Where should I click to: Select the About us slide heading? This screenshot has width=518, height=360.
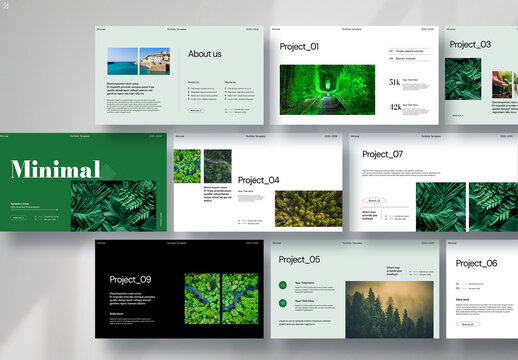[x=205, y=54]
